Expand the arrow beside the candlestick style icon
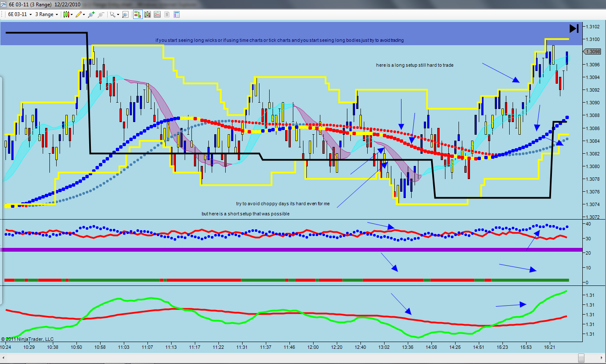Viewport: 606px width, 364px height. point(72,14)
